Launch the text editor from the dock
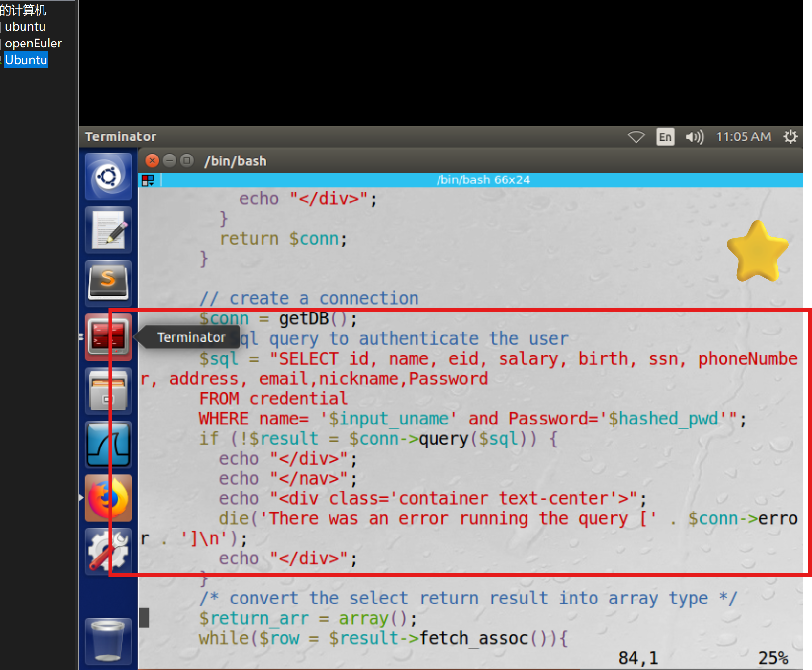This screenshot has height=670, width=812. 108,230
